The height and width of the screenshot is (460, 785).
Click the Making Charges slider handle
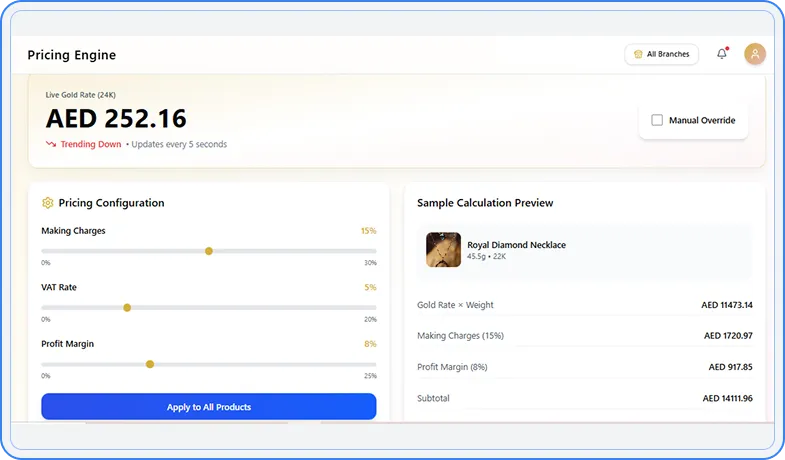click(209, 251)
